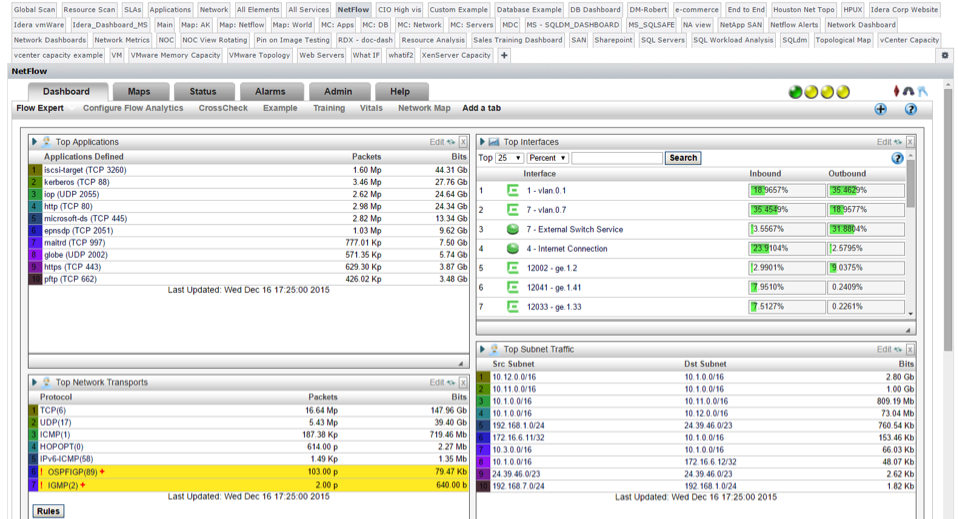Click help icon inside Top Interfaces panel

coord(897,158)
